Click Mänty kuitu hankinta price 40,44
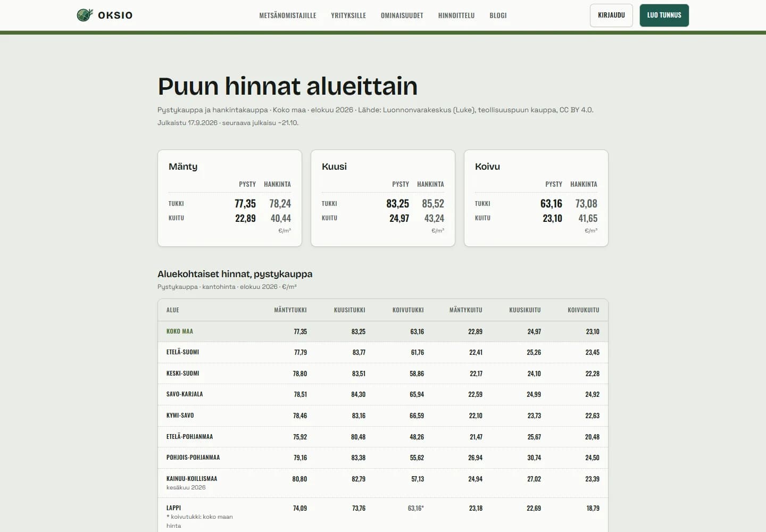The width and height of the screenshot is (766, 532). [280, 218]
